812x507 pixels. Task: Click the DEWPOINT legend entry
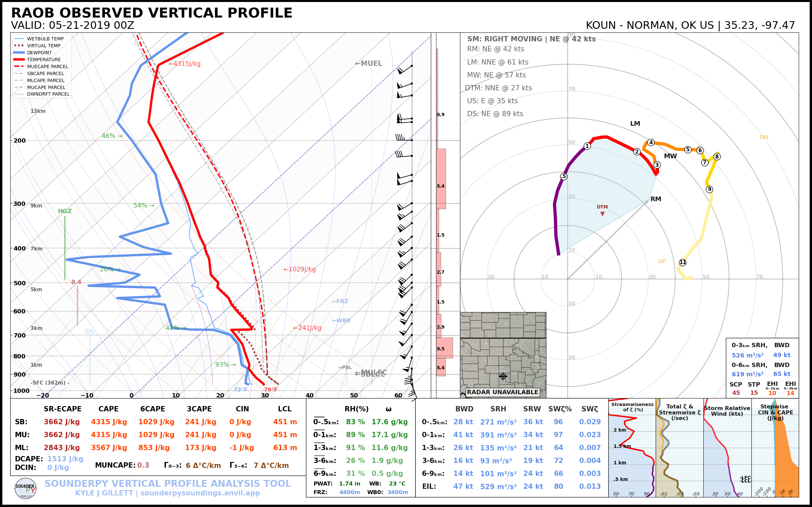pyautogui.click(x=39, y=53)
